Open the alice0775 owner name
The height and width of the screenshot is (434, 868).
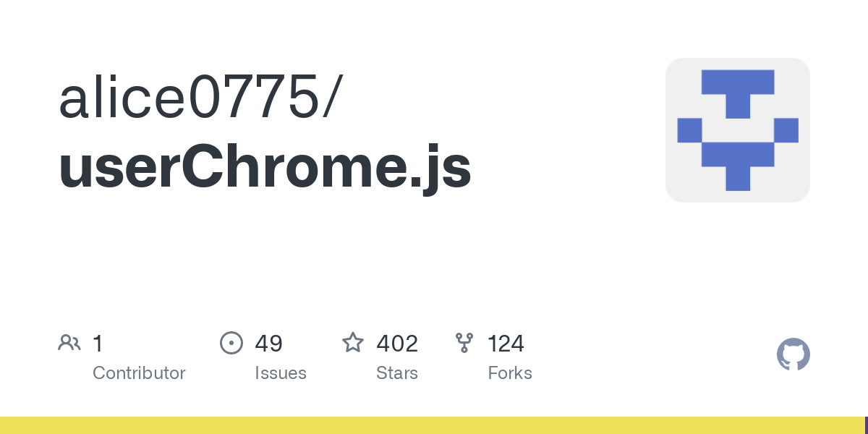(x=190, y=98)
